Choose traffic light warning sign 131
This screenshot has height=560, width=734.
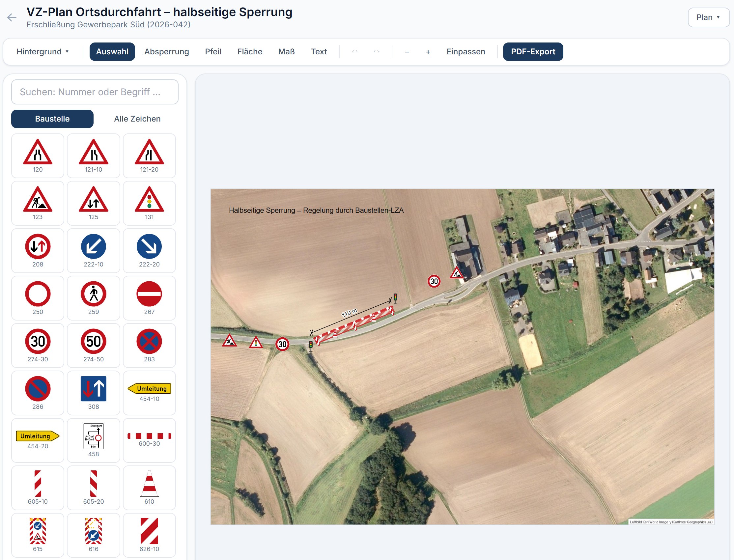[x=149, y=203]
